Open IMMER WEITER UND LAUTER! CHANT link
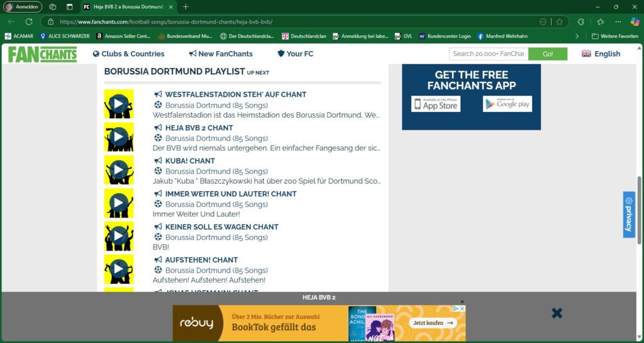The width and height of the screenshot is (644, 343). (231, 194)
